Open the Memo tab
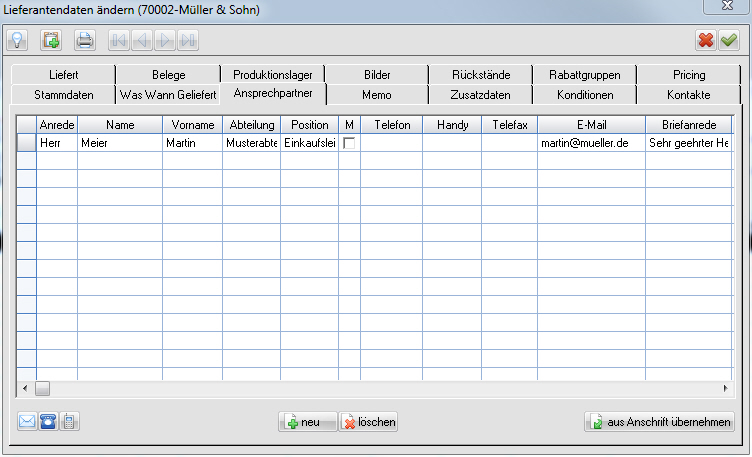The height and width of the screenshot is (457, 752). 377,95
